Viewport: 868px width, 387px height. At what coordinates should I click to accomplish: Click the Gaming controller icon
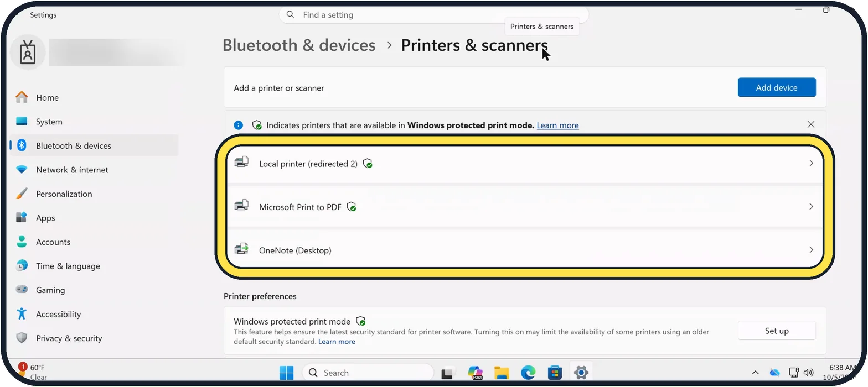(22, 289)
